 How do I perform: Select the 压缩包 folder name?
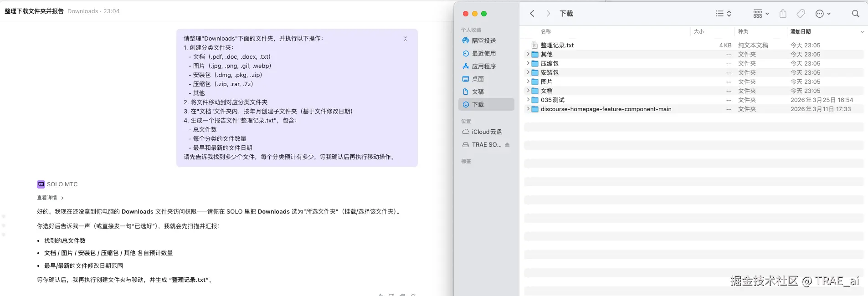(x=550, y=63)
